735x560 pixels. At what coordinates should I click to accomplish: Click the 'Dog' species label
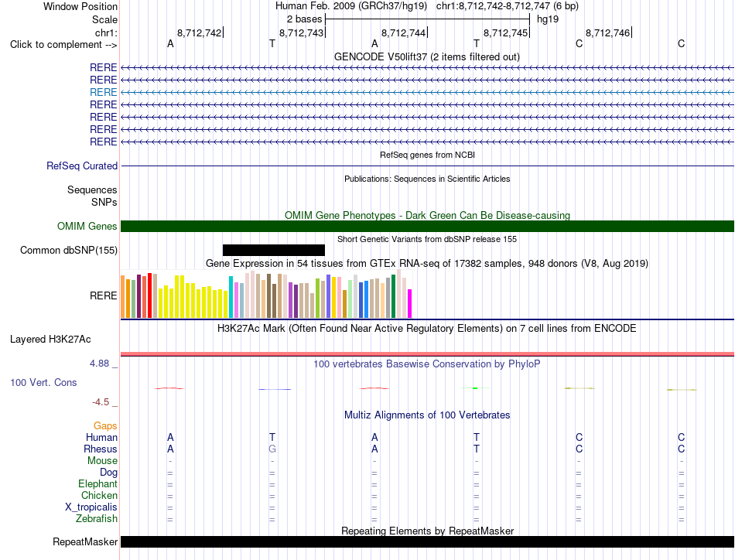pos(108,473)
